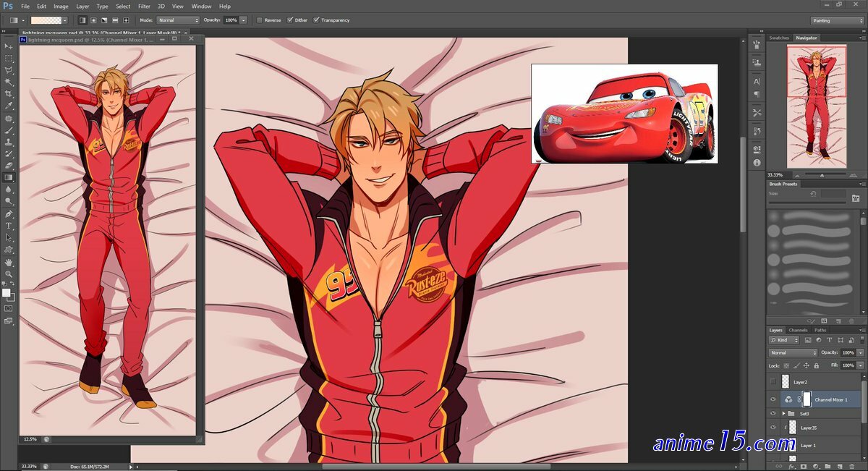Open the layer Fill dropdown arrow
868x471 pixels.
(x=860, y=365)
